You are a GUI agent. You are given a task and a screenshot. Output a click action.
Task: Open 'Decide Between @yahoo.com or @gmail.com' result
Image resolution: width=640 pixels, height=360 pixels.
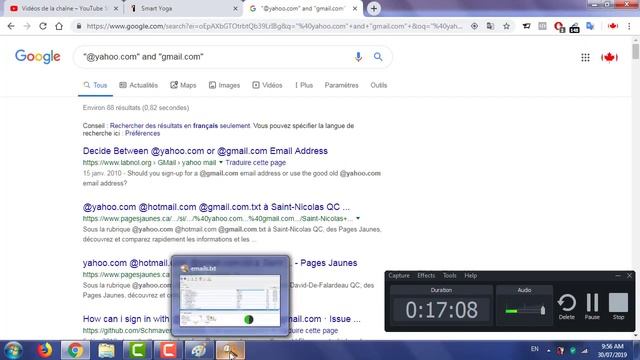tap(205, 151)
